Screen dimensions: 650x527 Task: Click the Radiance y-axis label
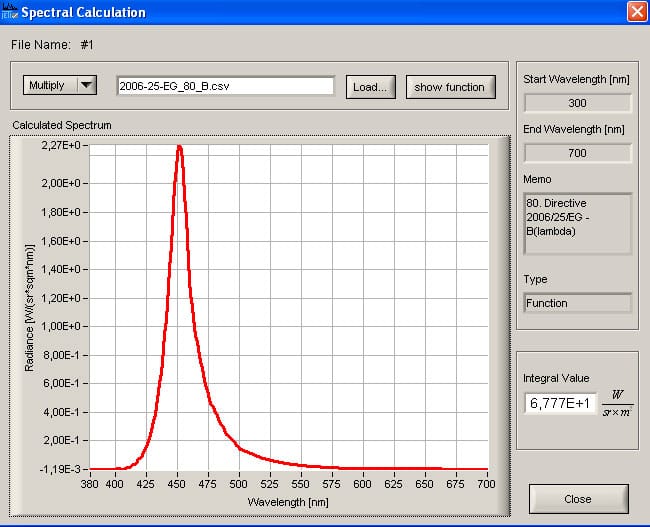(x=29, y=308)
